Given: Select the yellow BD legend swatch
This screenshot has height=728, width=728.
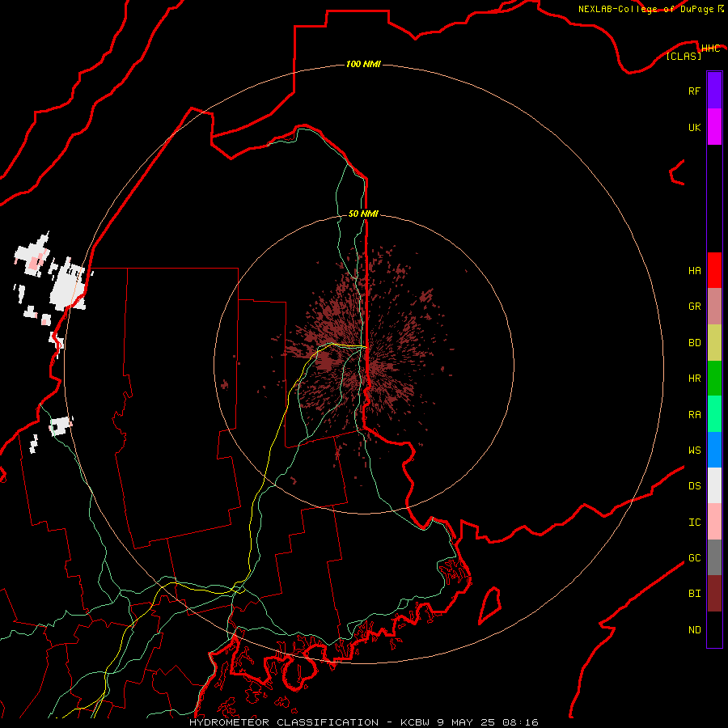Looking at the screenshot, I should [x=714, y=342].
